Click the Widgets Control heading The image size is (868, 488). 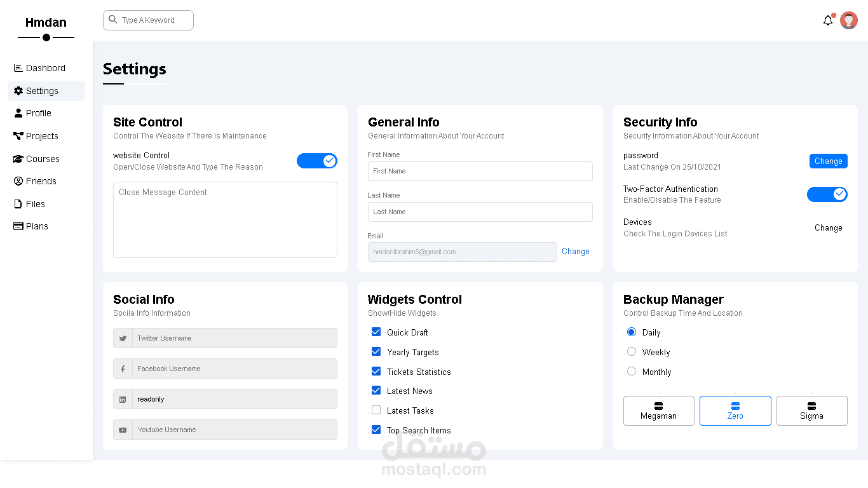coord(415,299)
